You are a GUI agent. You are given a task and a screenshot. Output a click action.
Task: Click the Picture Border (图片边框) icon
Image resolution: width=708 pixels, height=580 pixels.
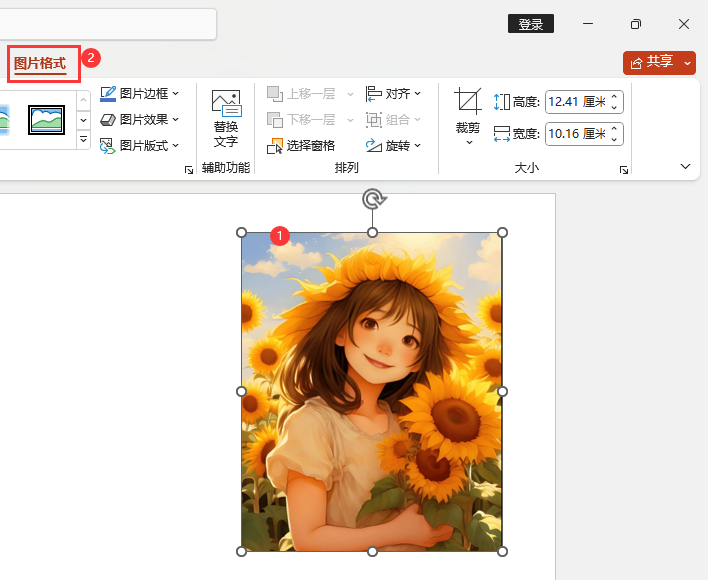pos(108,94)
